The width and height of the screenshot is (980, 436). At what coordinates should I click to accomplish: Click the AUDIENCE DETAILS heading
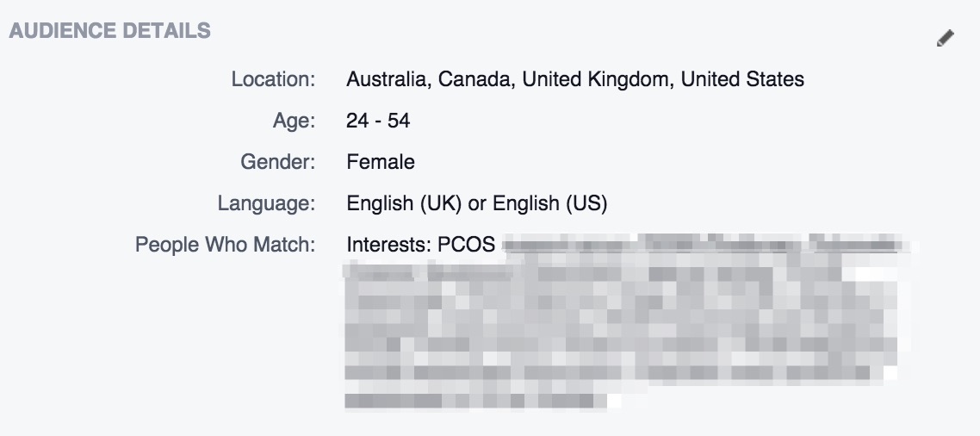(x=110, y=31)
